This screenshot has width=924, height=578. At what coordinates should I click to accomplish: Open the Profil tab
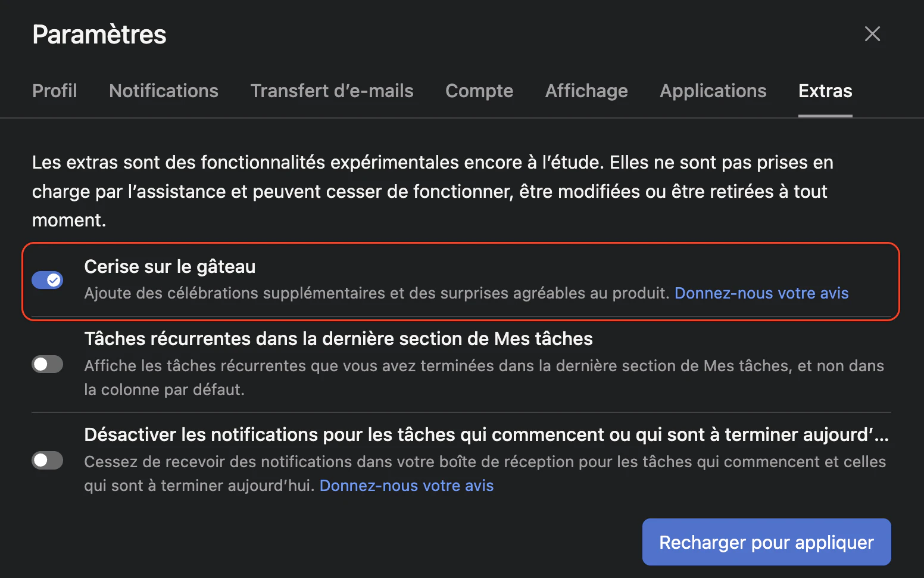pyautogui.click(x=55, y=91)
